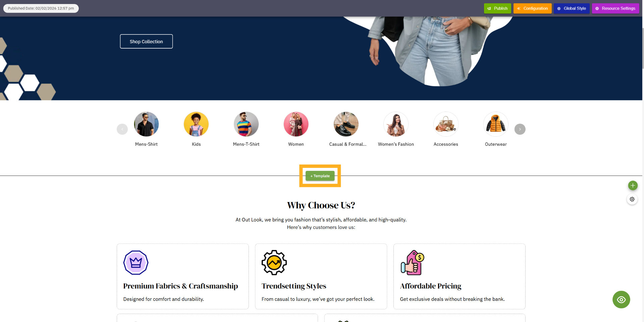This screenshot has height=322, width=644.
Task: Advance category carousel with right chevron
Action: (520, 129)
